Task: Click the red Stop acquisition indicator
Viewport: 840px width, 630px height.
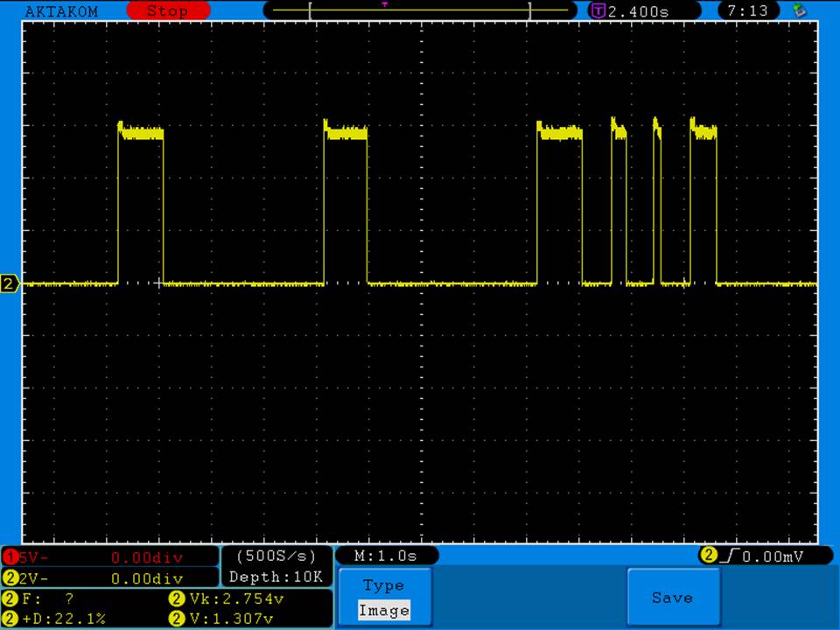Action: 168,11
